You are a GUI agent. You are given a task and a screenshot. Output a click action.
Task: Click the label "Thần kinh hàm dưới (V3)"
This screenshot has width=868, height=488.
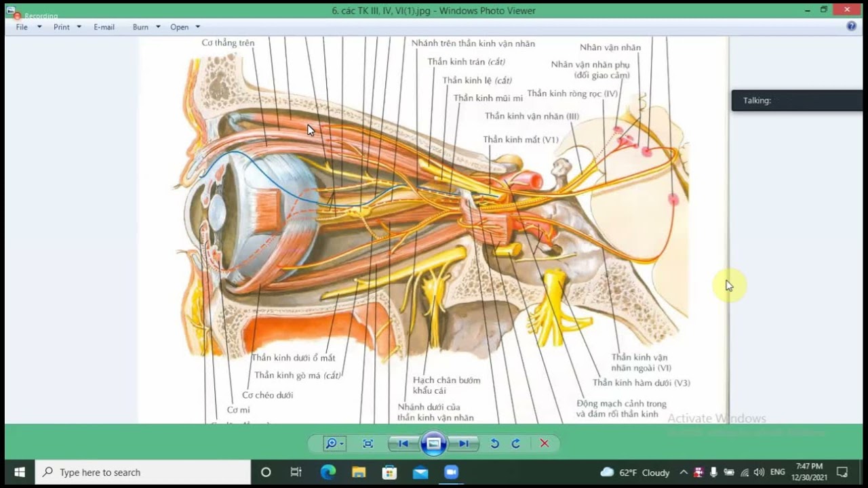(x=642, y=383)
